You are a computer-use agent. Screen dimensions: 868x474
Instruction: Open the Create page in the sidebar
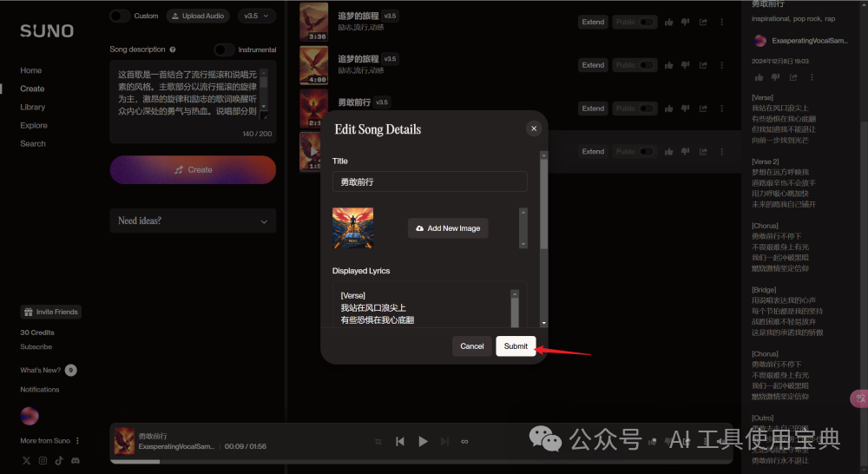[x=32, y=89]
